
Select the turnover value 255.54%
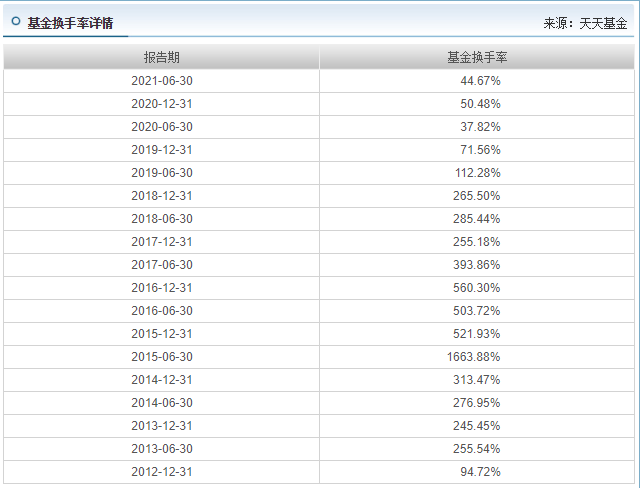[x=476, y=448]
